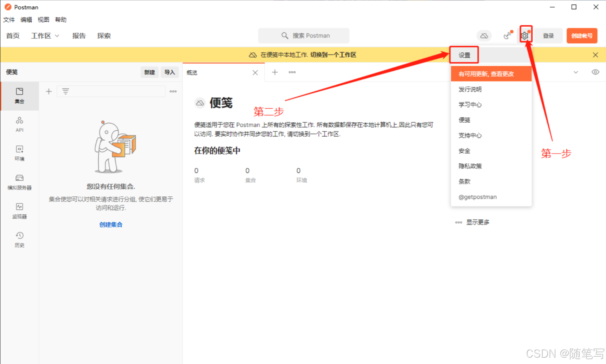Click 显示更多 to show more
Screen dimensions: 606x364
472,222
